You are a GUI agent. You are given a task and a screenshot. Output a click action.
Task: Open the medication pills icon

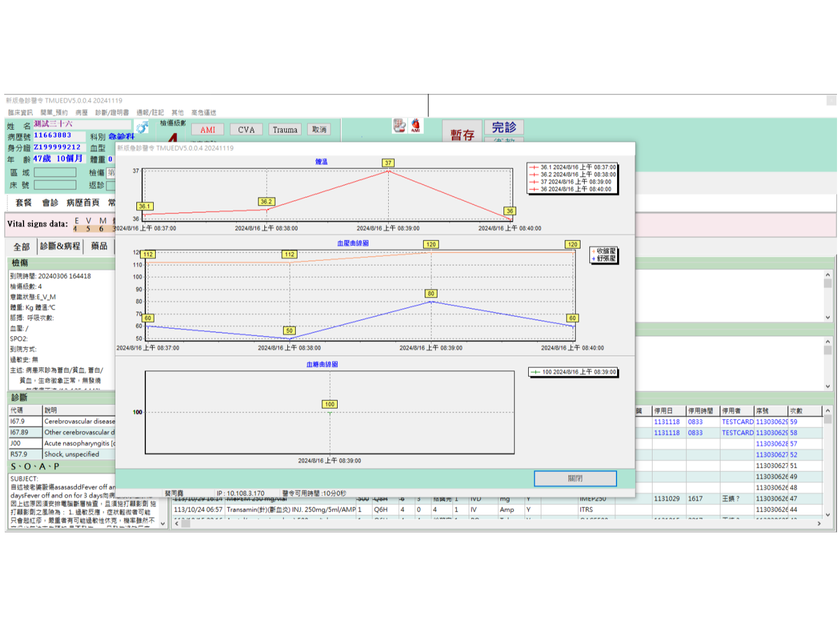(x=400, y=125)
